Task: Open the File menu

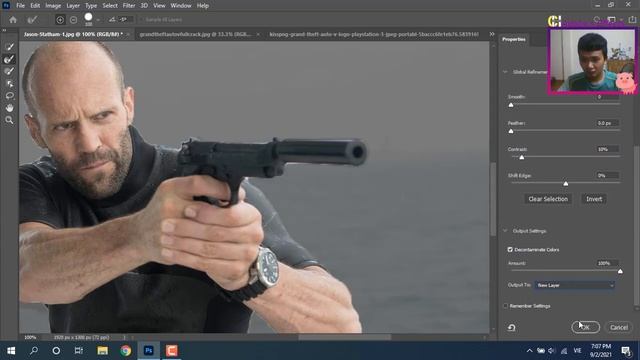Action: point(20,6)
